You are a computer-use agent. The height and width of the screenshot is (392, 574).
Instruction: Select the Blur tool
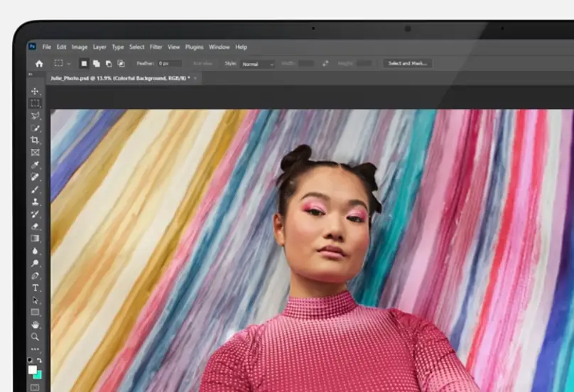pos(35,251)
